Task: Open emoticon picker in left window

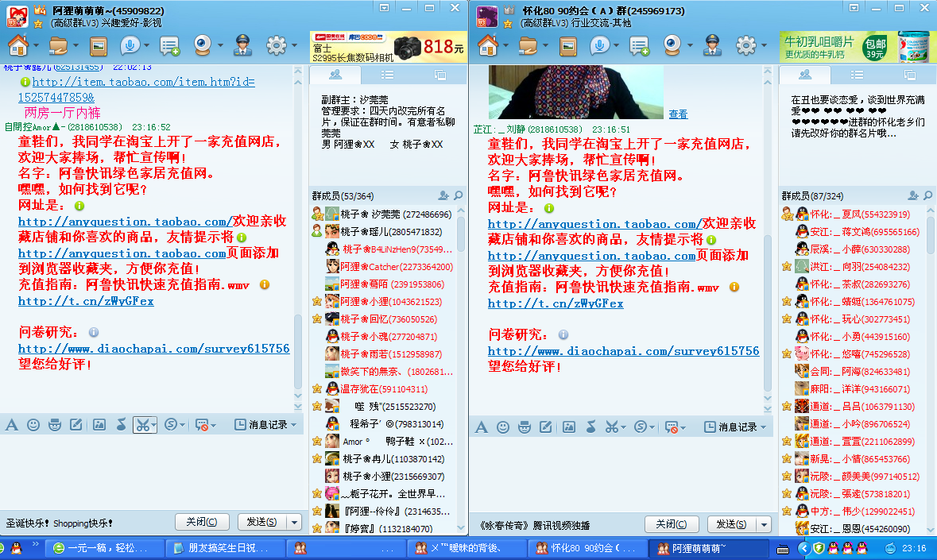Action: click(x=33, y=425)
